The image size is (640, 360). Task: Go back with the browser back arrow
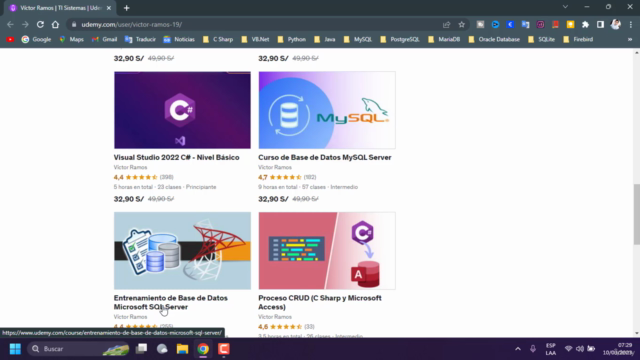pos(10,24)
